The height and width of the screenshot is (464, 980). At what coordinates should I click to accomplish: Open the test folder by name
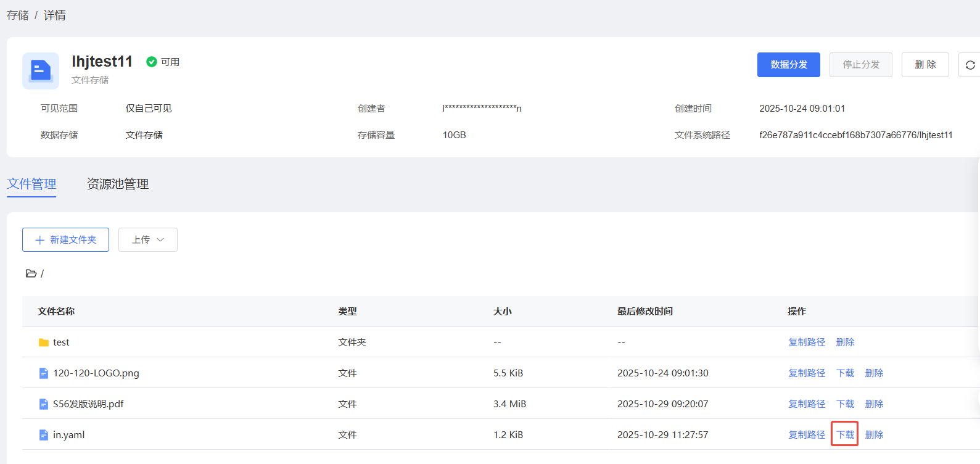(61, 342)
